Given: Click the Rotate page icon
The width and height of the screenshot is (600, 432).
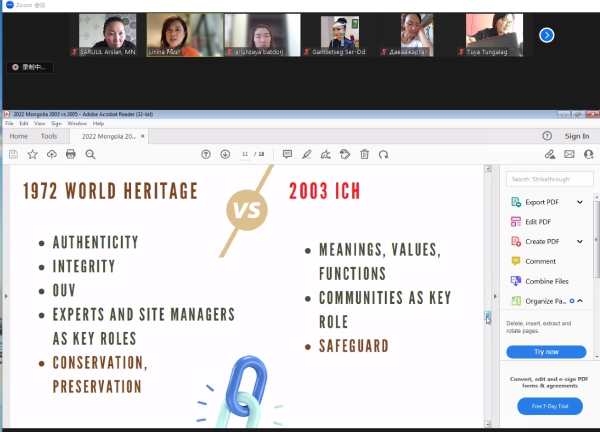Looking at the screenshot, I should click(x=383, y=154).
